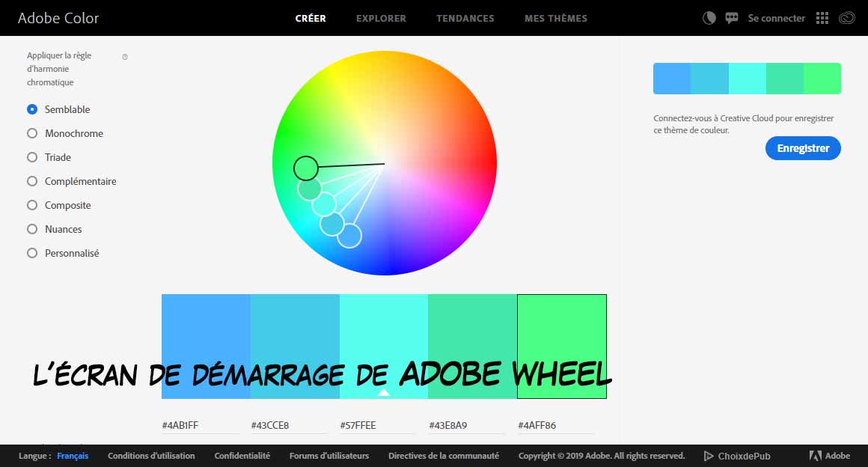Open the Creative Cloud icon
The height and width of the screenshot is (467, 868).
847,18
